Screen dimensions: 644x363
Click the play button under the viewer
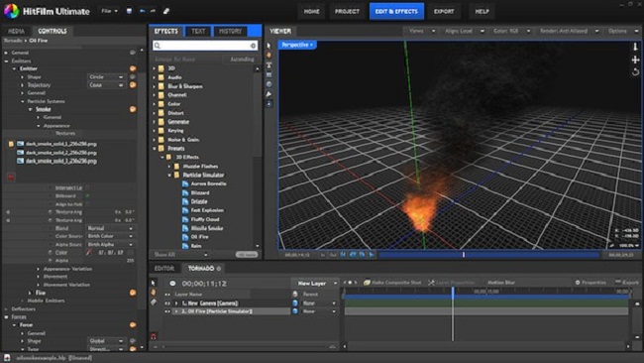click(372, 255)
